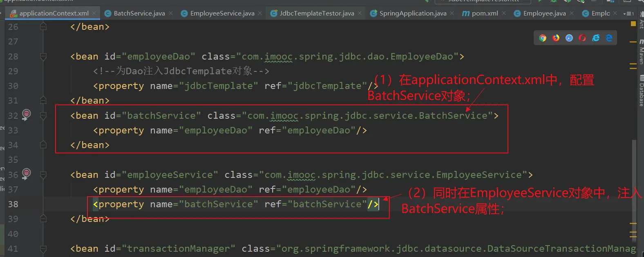The height and width of the screenshot is (257, 644).
Task: Toggle the fold end marker at line 26
Action: click(x=43, y=27)
